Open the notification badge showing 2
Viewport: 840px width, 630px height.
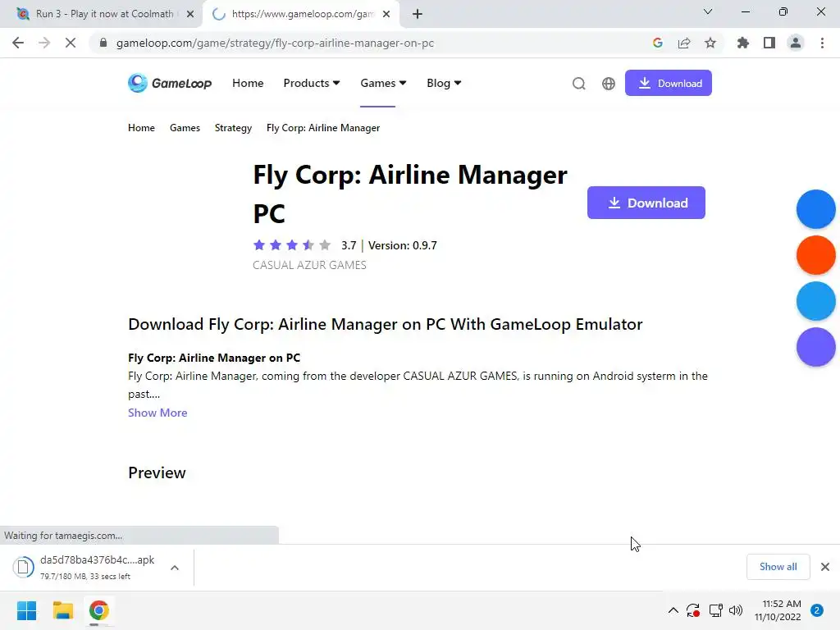817,610
